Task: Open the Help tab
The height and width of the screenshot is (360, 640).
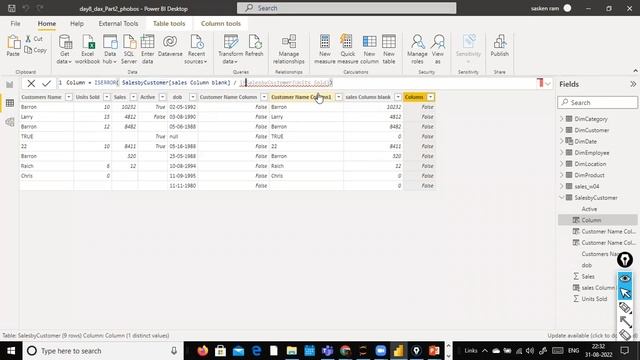Action: click(x=77, y=24)
